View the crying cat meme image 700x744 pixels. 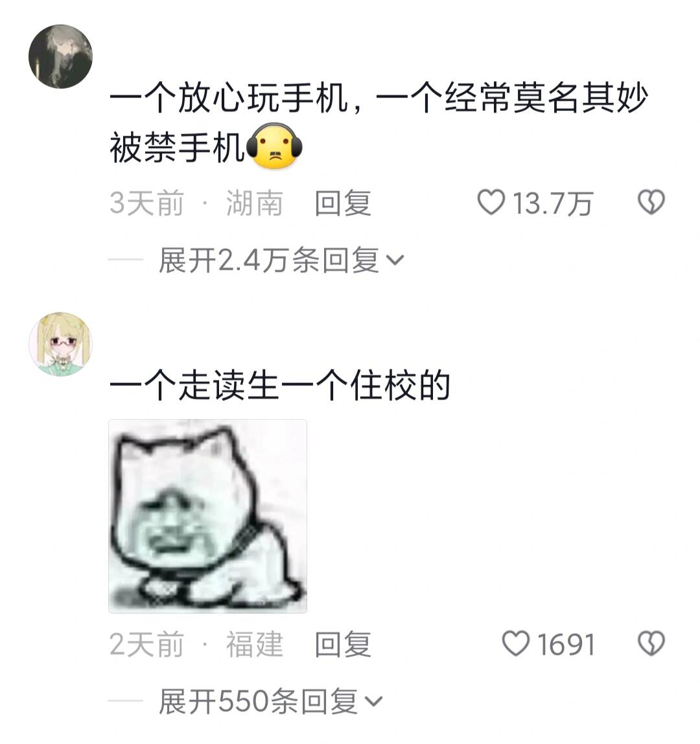(x=207, y=517)
